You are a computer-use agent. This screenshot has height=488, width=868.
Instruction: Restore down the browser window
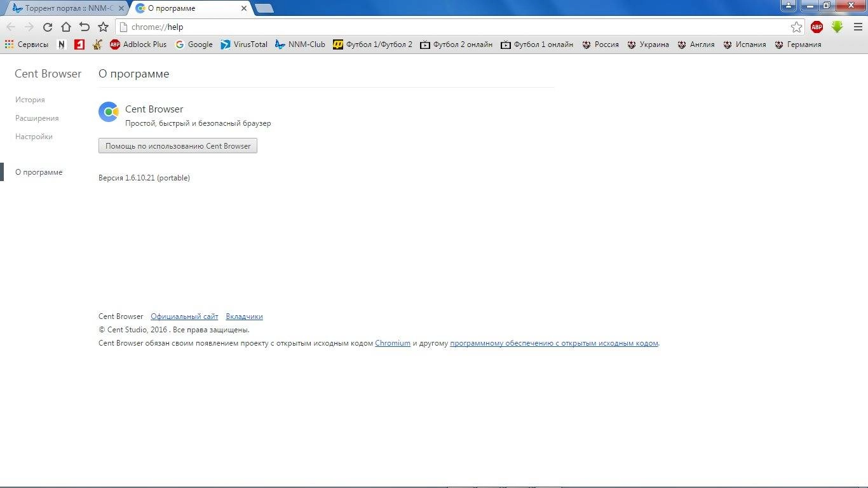(826, 6)
